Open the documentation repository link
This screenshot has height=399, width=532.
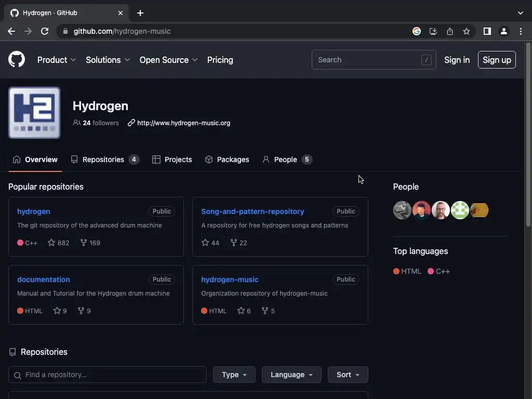[44, 280]
